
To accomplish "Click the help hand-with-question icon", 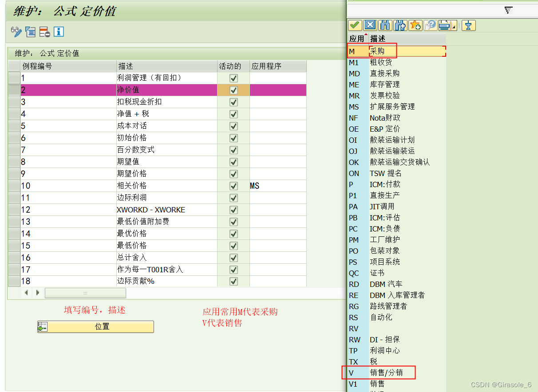I will (x=430, y=25).
